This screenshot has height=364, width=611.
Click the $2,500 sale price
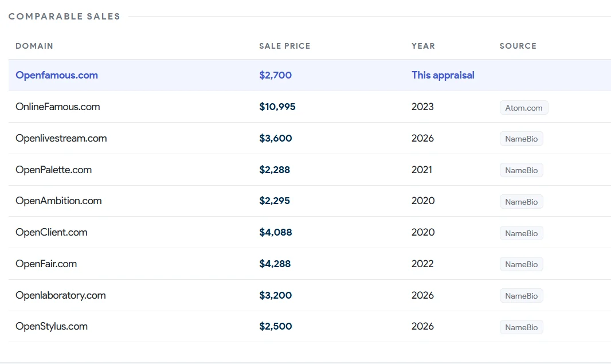(276, 326)
